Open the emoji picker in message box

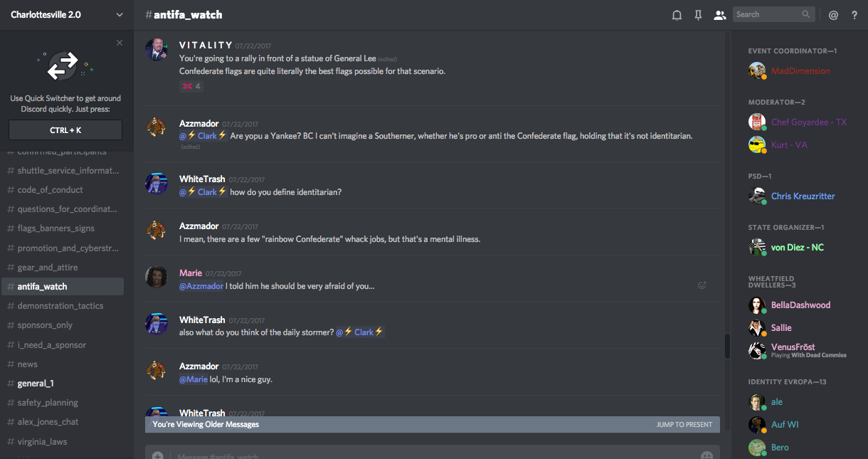706,455
